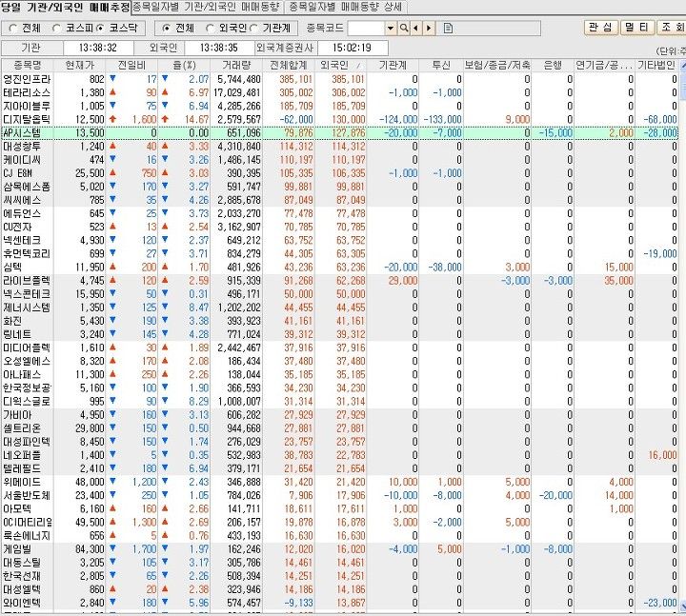Image resolution: width=686 pixels, height=616 pixels.
Task: Select the 디지탈옵틱 row
Action: click(x=339, y=119)
